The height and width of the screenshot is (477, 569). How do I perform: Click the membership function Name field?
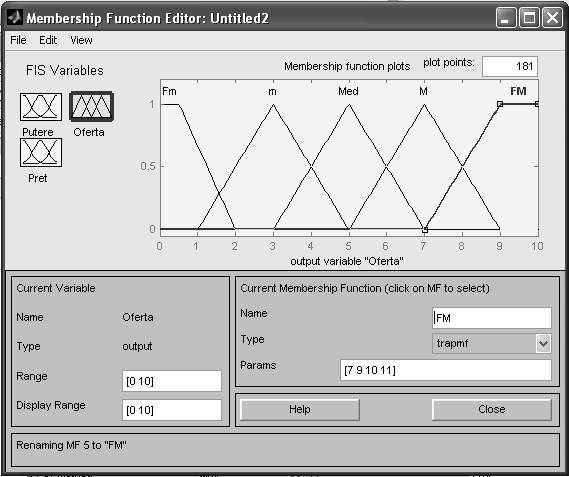pyautogui.click(x=492, y=318)
